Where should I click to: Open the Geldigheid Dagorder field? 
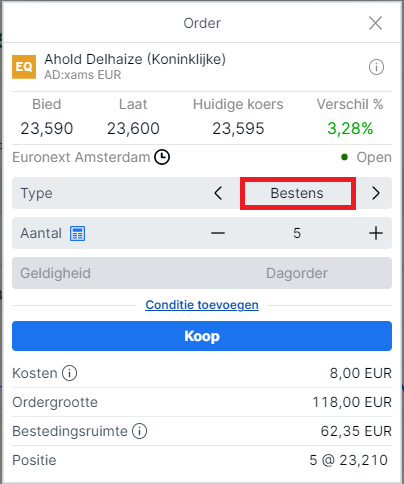[202, 273]
